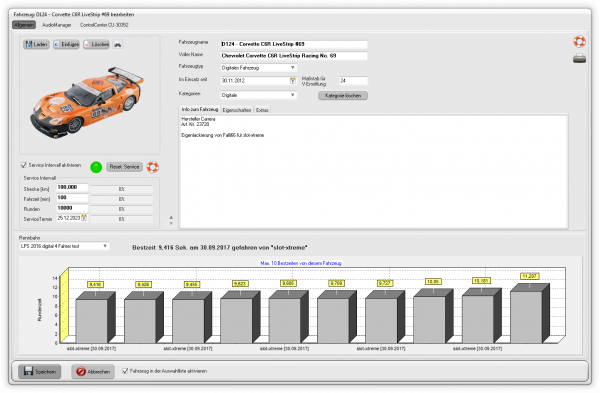
Task: Click the green service status indicator
Action: tap(96, 167)
